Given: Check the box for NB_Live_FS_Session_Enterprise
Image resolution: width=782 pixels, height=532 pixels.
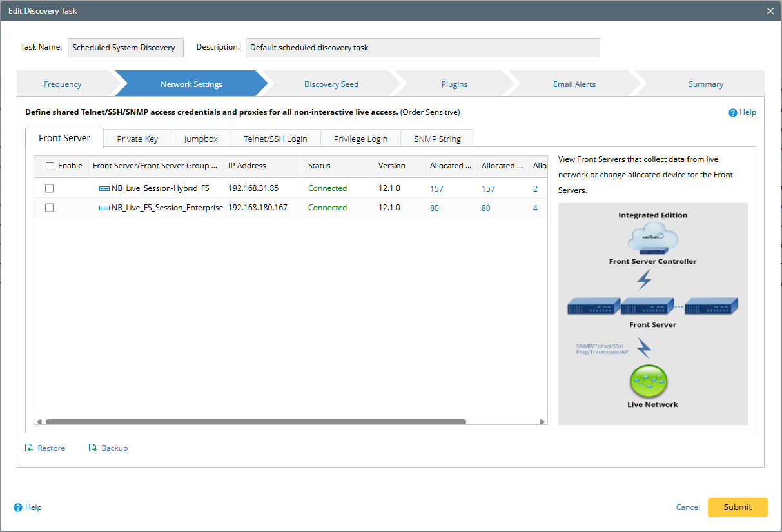Looking at the screenshot, I should coord(50,208).
